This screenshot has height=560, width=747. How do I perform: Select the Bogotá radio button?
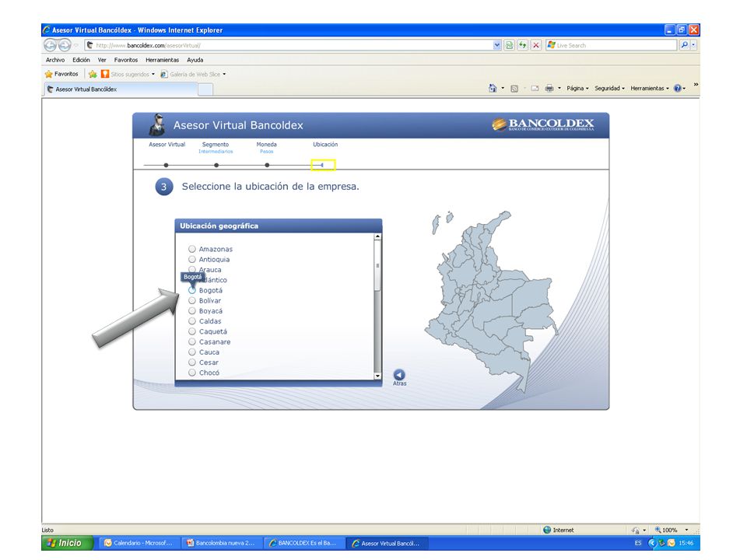[192, 290]
